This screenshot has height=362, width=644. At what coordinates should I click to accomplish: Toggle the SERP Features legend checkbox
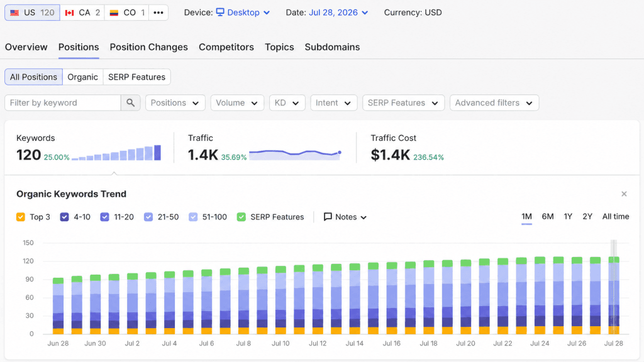(241, 217)
